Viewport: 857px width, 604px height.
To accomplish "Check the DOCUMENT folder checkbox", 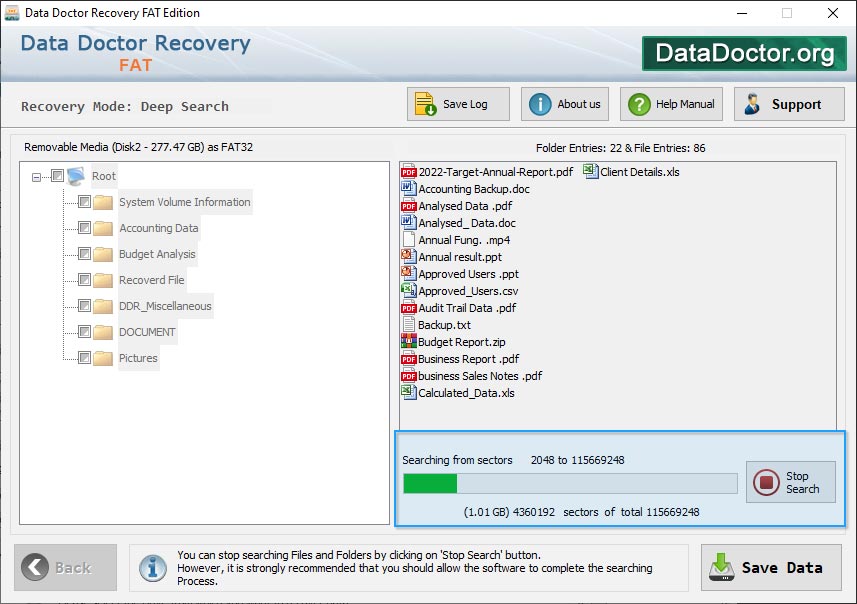I will (84, 332).
